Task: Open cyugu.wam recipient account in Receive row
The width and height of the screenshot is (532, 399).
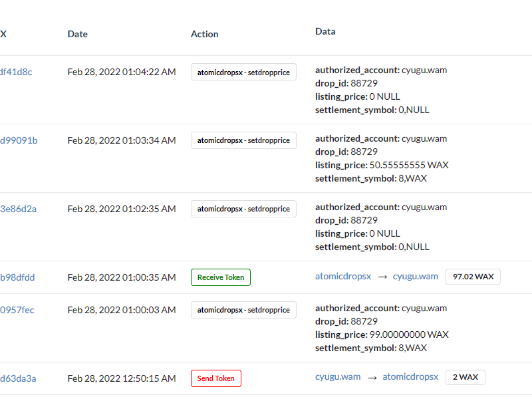Action: pyautogui.click(x=415, y=277)
